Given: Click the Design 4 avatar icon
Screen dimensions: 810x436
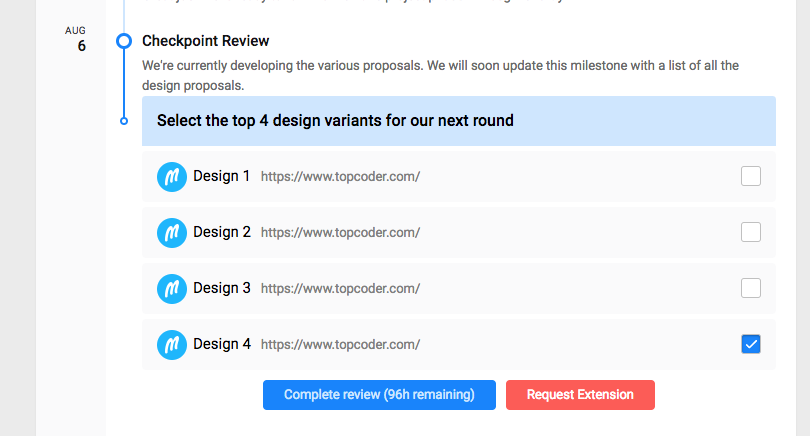Looking at the screenshot, I should point(172,345).
